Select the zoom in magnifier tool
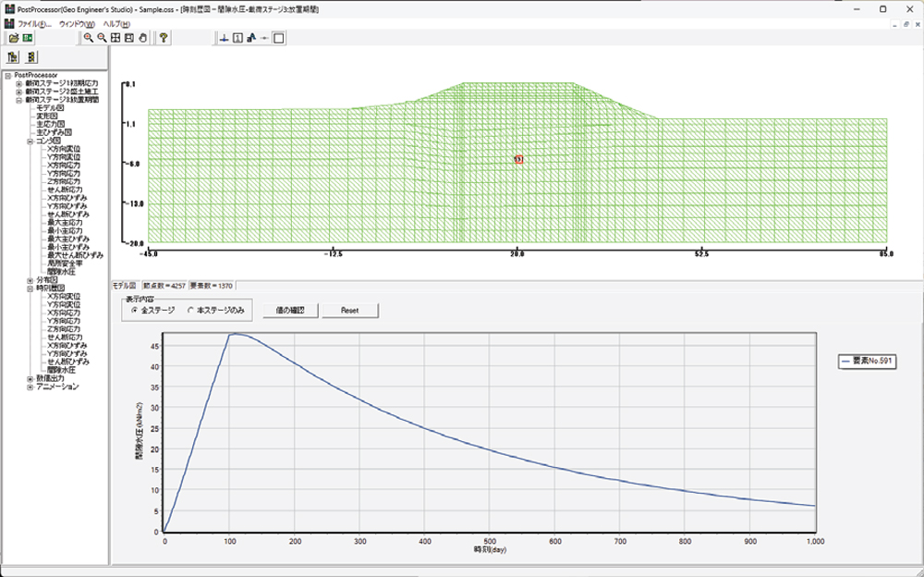This screenshot has height=577, width=924. coord(89,38)
